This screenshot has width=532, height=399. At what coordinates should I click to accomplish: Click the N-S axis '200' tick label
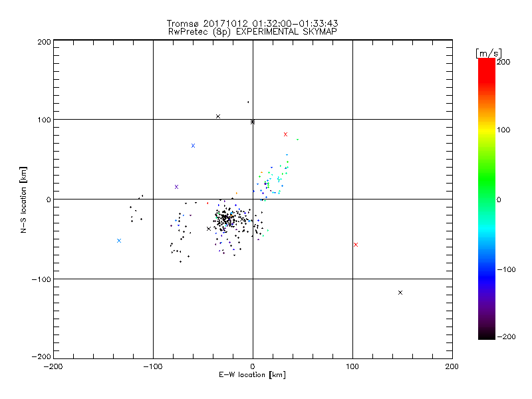[44, 42]
